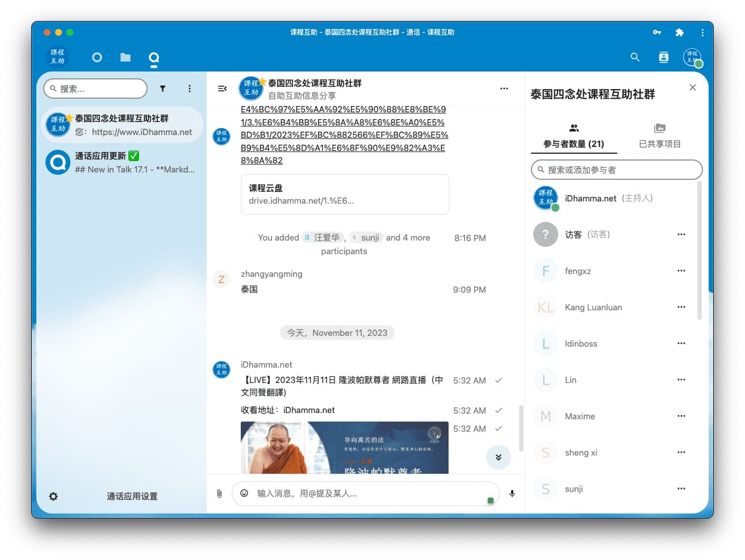This screenshot has height=560, width=745.
Task: Click the conversation avatar in chat header
Action: [x=251, y=89]
